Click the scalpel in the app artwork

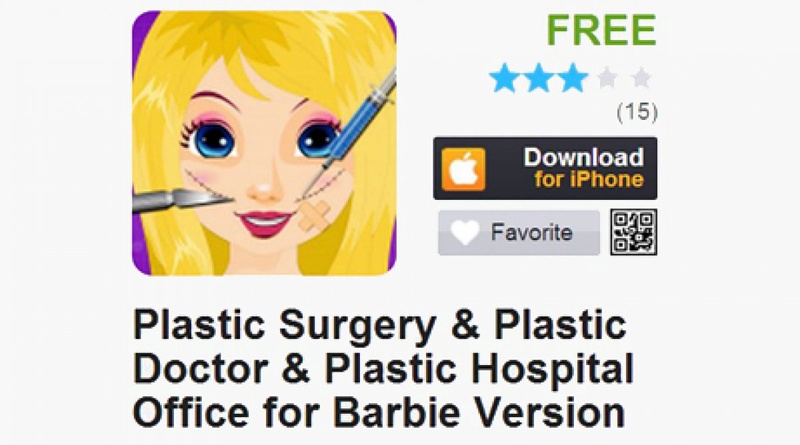coord(181,200)
